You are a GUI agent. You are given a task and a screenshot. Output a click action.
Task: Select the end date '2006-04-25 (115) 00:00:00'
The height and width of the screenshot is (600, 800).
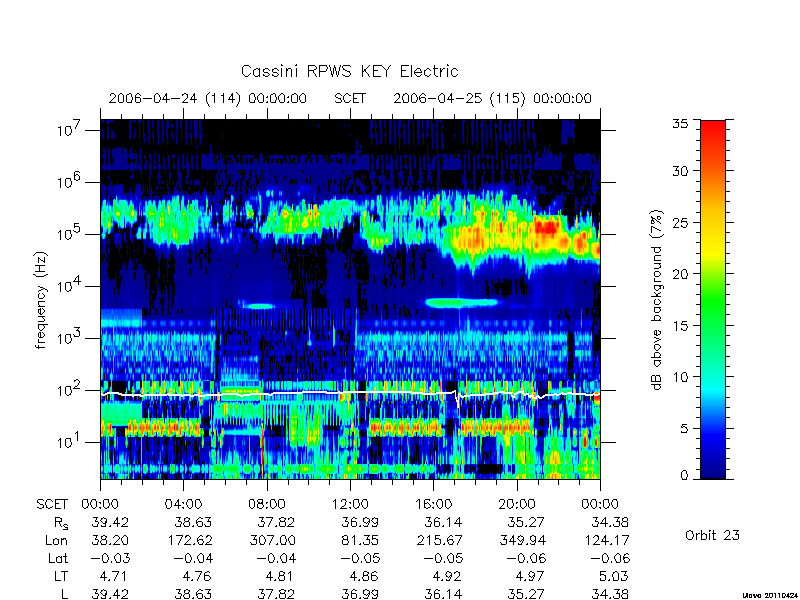point(492,98)
